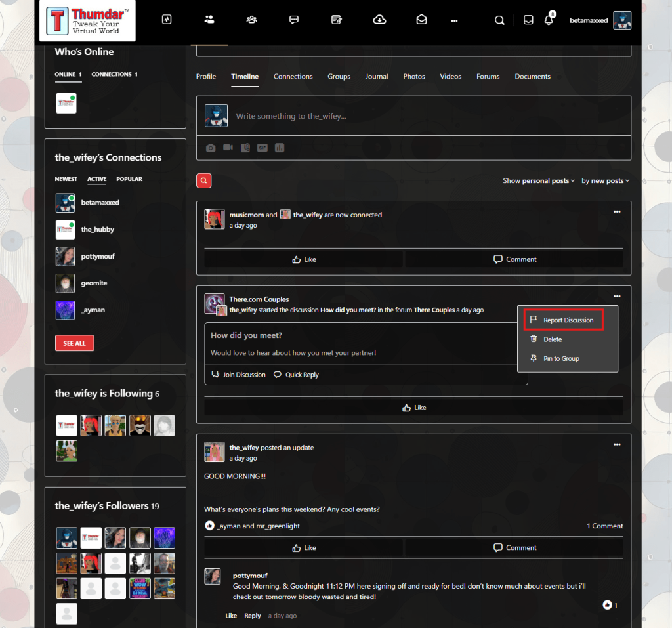Open _ayman in connections list
This screenshot has width=672, height=628.
tap(93, 310)
